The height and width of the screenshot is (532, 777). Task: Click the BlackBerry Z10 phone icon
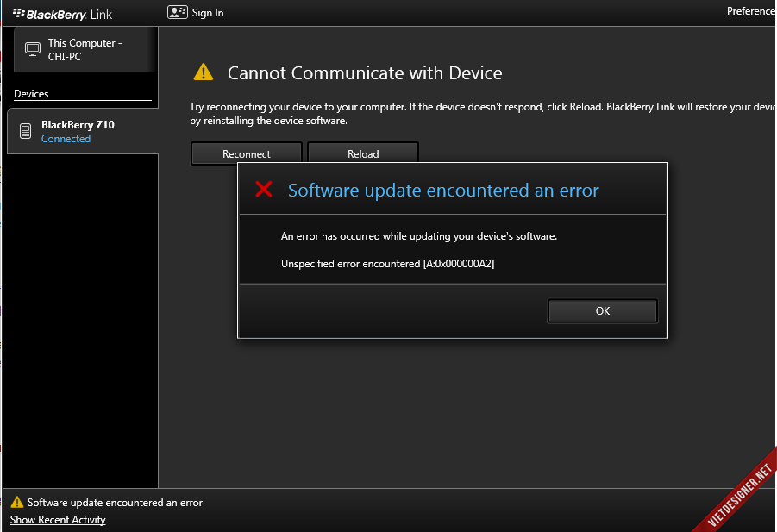25,131
